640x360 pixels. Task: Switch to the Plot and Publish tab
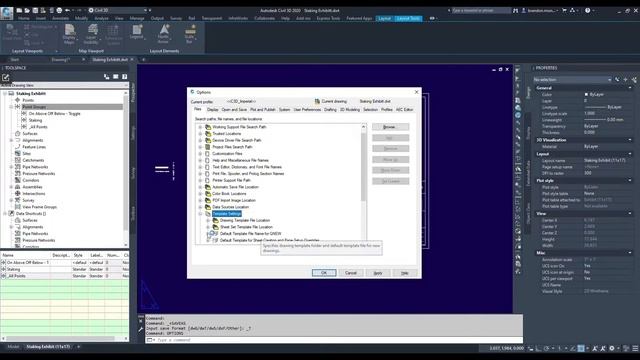point(262,110)
